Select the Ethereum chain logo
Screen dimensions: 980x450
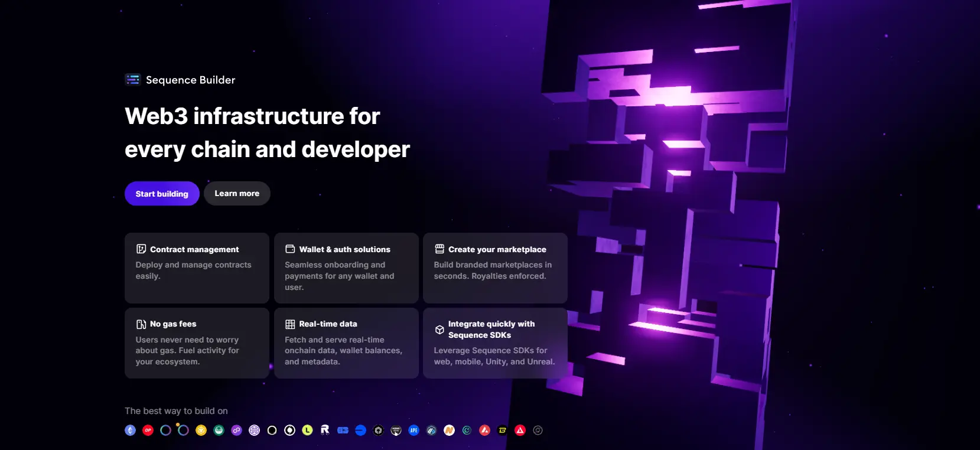pyautogui.click(x=131, y=431)
